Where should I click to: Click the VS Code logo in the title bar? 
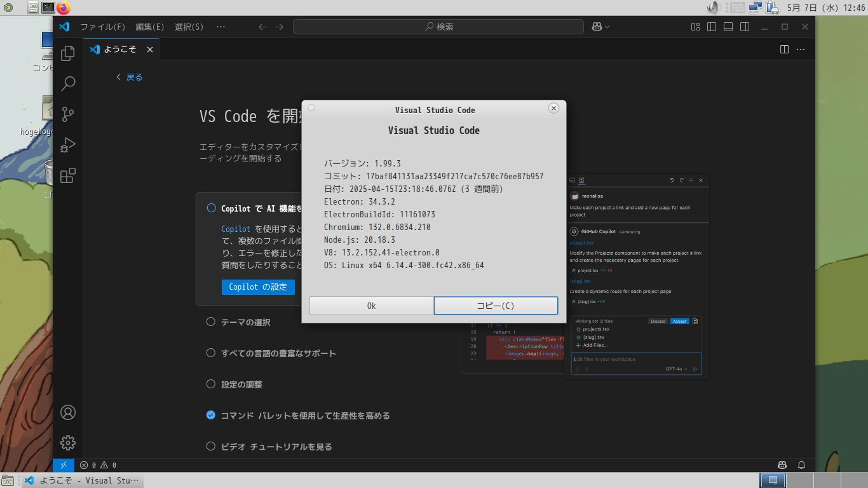tap(64, 27)
